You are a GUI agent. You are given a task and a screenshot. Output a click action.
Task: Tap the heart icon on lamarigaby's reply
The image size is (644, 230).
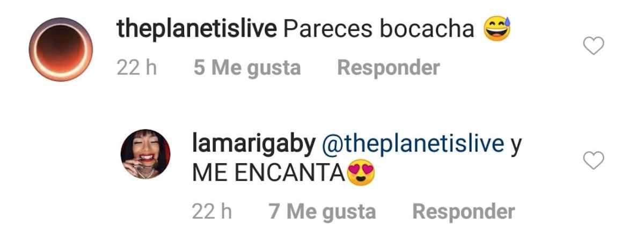point(594,160)
